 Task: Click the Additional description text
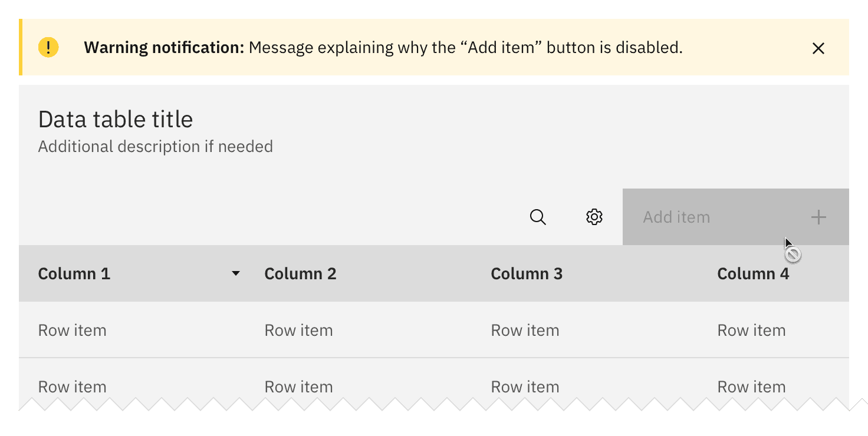pyautogui.click(x=155, y=146)
